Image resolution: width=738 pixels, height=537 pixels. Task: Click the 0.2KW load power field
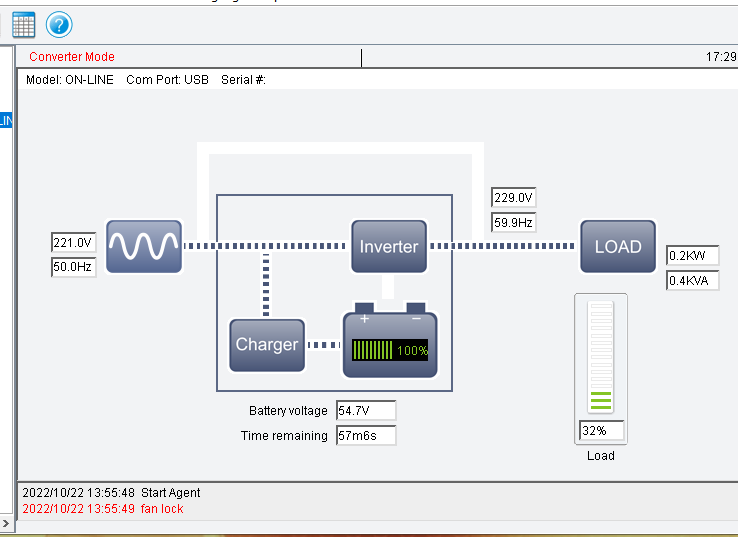(692, 256)
